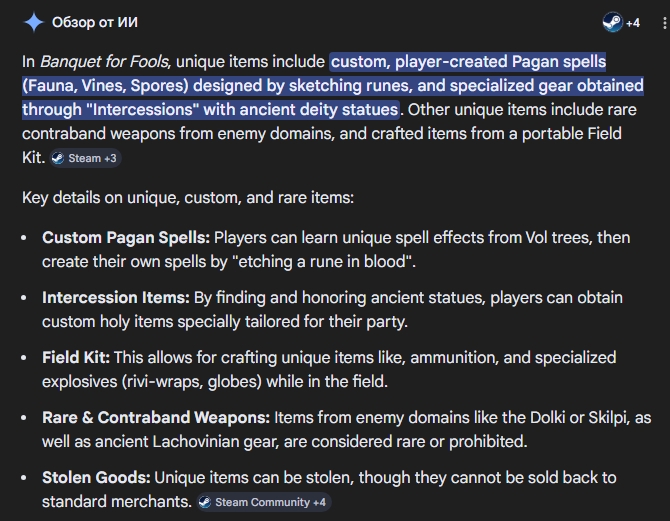
Task: Open the three-dot more options menu
Action: coord(664,23)
